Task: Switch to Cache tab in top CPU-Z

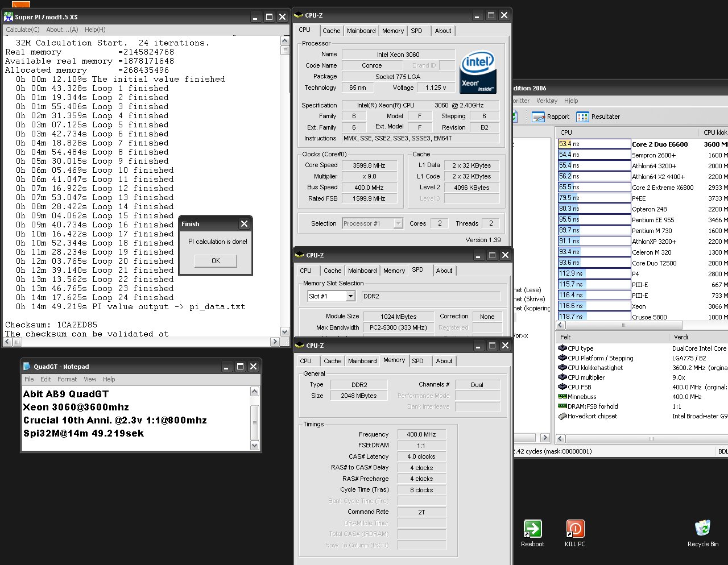Action: [x=332, y=31]
